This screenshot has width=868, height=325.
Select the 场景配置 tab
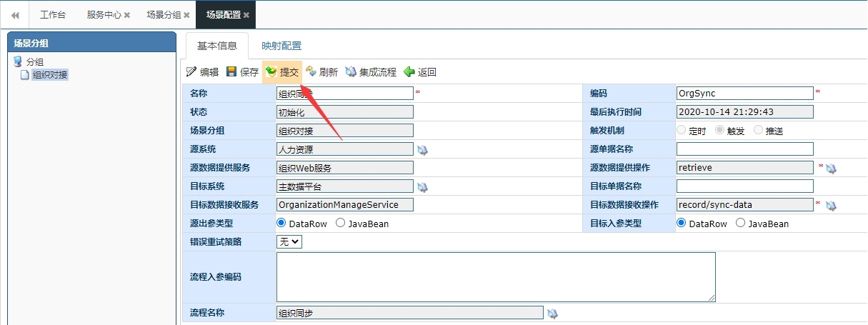[226, 15]
